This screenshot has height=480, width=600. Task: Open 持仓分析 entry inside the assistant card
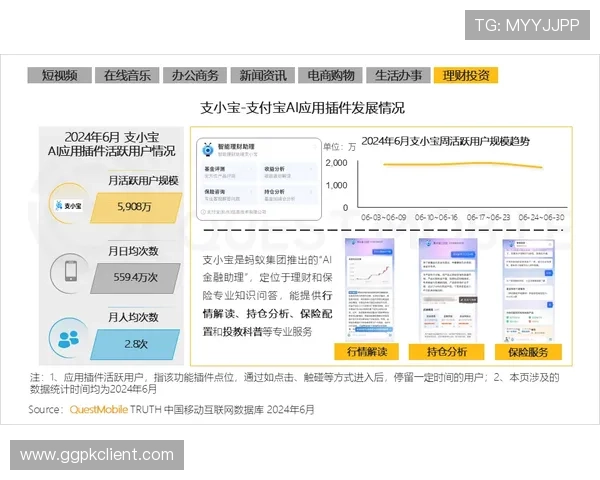pyautogui.click(x=289, y=194)
